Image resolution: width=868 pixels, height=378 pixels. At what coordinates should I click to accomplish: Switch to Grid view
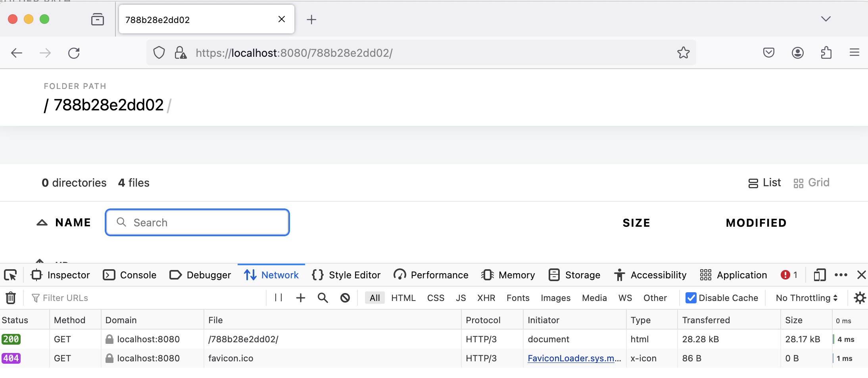tap(811, 183)
